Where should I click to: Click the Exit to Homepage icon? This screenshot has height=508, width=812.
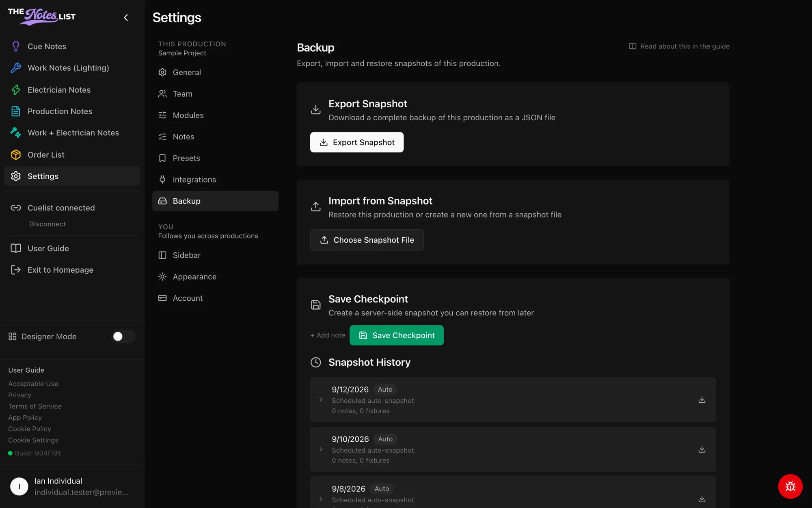16,270
